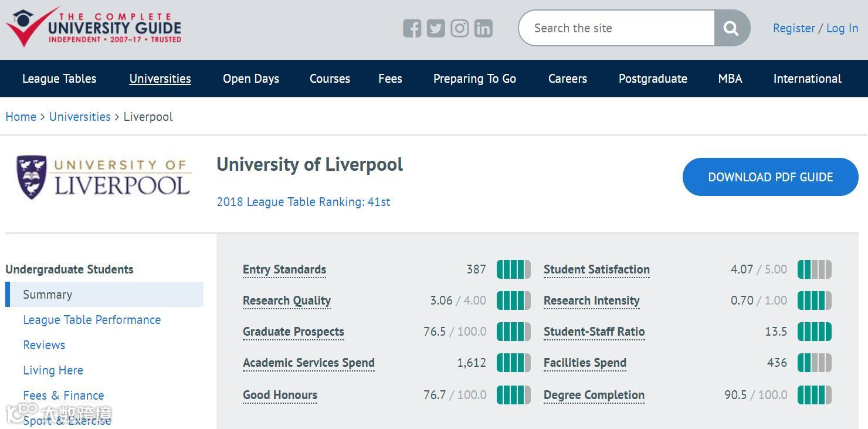
Task: Open the Instagram social icon
Action: click(460, 28)
